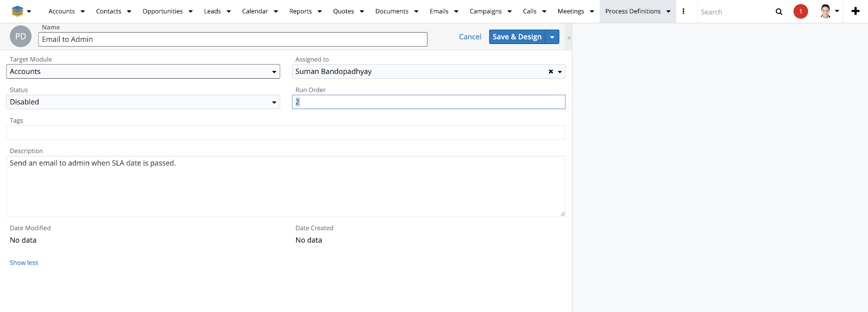Open the Opportunities module tab

[162, 11]
